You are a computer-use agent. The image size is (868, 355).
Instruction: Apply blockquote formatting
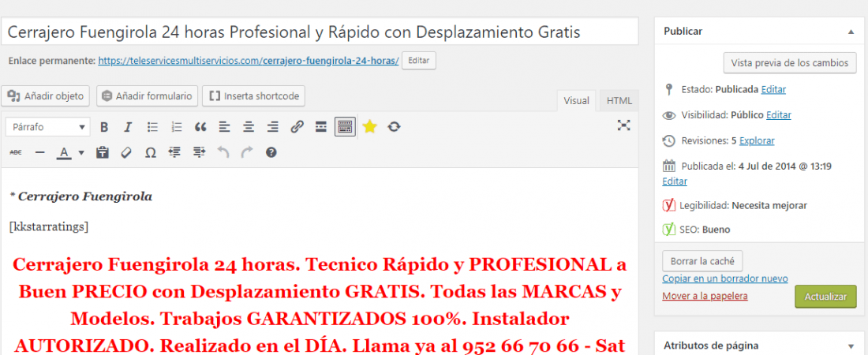pos(200,127)
